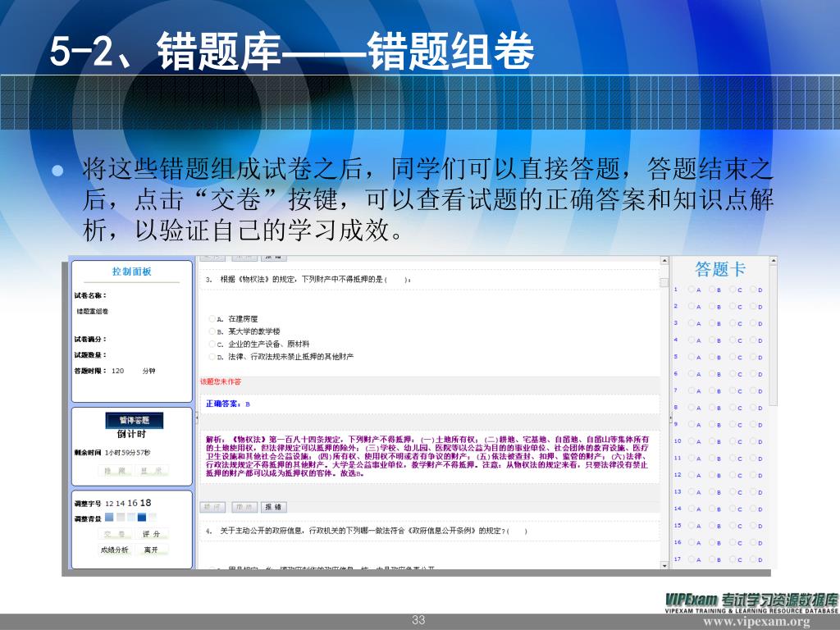Set font size to 12

(x=109, y=504)
